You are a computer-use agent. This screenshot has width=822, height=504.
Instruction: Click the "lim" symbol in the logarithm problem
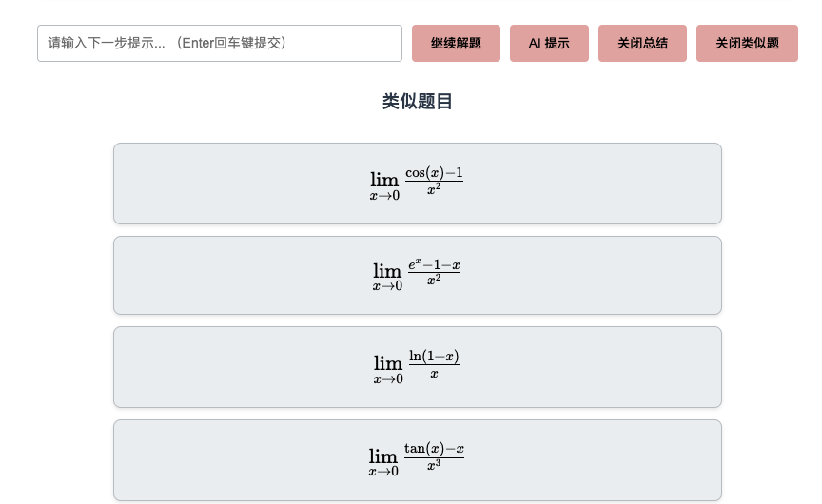388,363
